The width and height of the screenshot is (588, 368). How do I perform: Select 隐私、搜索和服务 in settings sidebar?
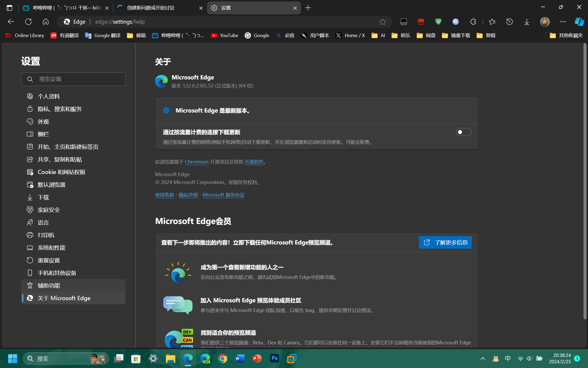pyautogui.click(x=60, y=109)
